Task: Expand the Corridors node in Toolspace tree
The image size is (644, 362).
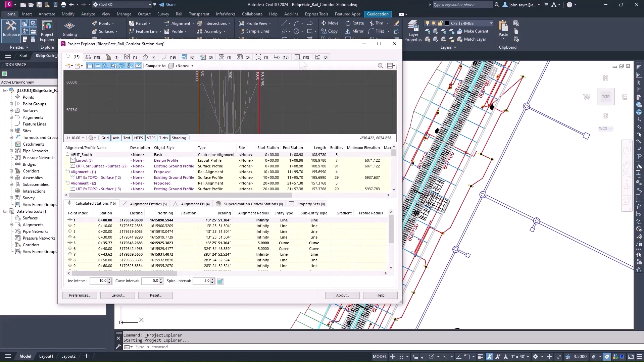Action: point(11,171)
